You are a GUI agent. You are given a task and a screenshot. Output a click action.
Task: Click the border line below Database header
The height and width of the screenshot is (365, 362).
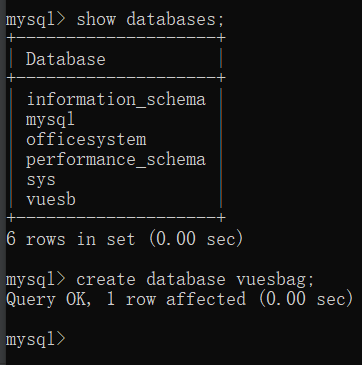pos(116,78)
